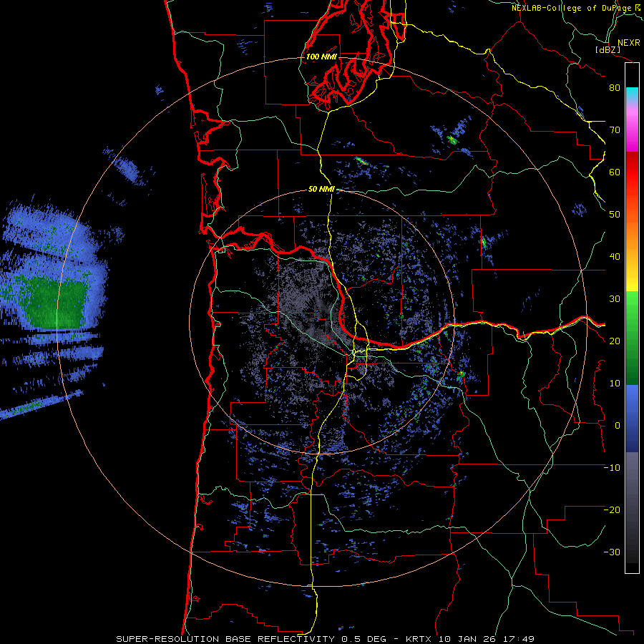This screenshot has height=644, width=644.
Task: Click the 50 NMI range ring label
Action: (x=321, y=190)
